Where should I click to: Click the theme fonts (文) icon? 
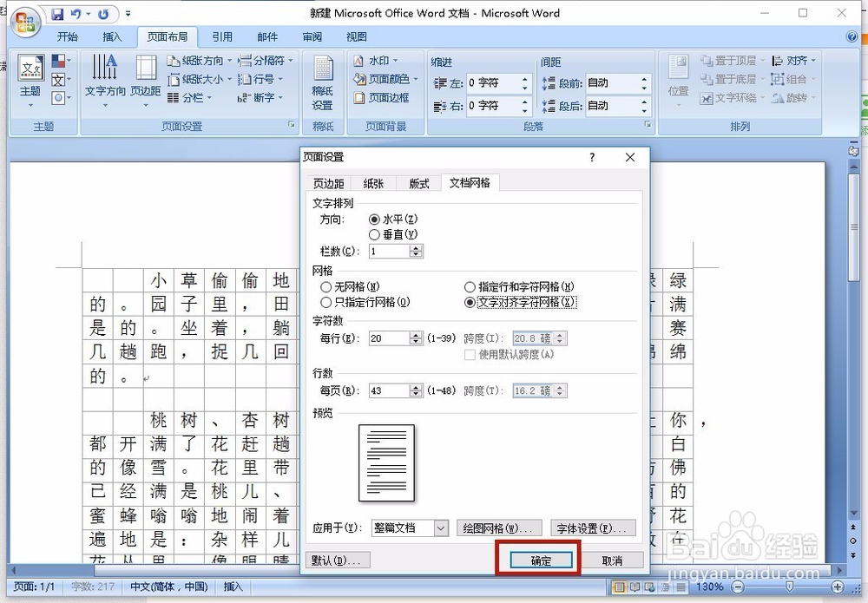pyautogui.click(x=58, y=80)
